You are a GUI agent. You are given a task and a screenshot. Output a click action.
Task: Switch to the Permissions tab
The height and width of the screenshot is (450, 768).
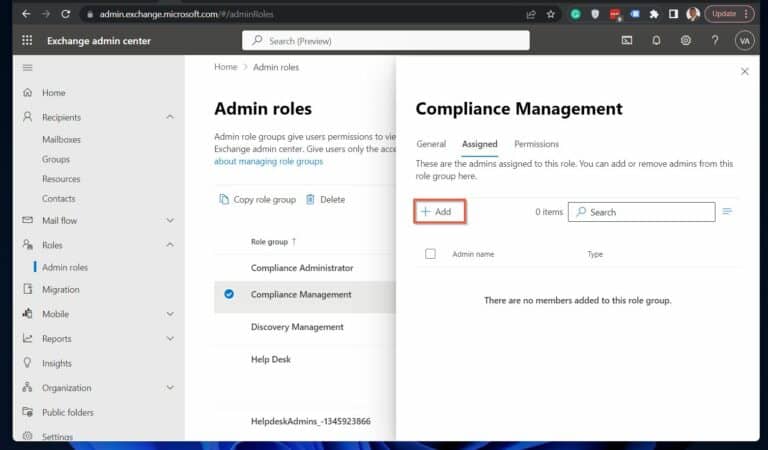tap(536, 144)
